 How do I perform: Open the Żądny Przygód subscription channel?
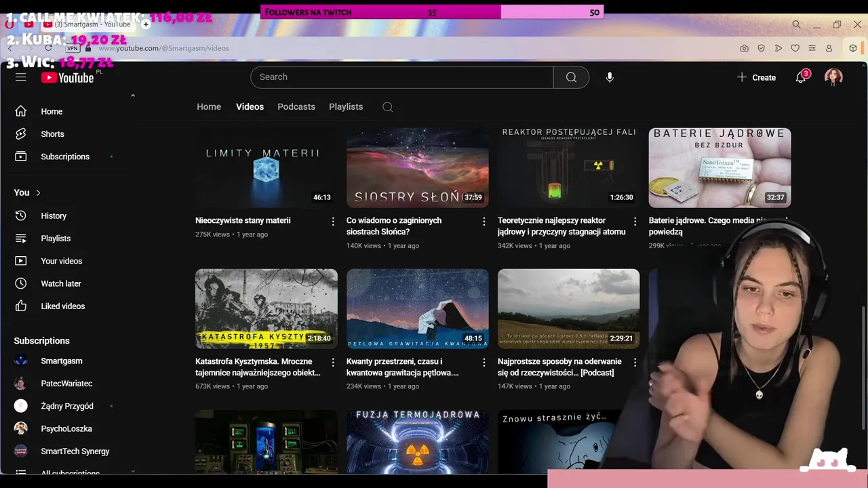click(66, 406)
